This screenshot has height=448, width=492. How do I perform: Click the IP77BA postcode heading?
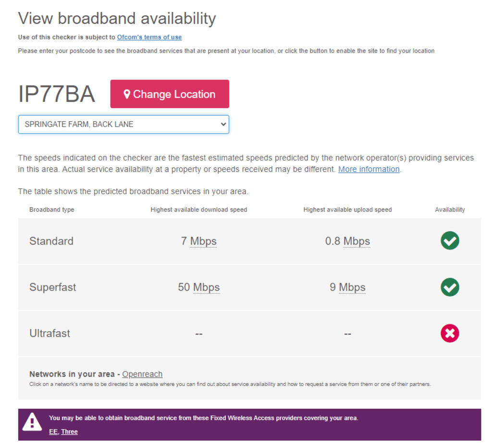[x=57, y=94]
